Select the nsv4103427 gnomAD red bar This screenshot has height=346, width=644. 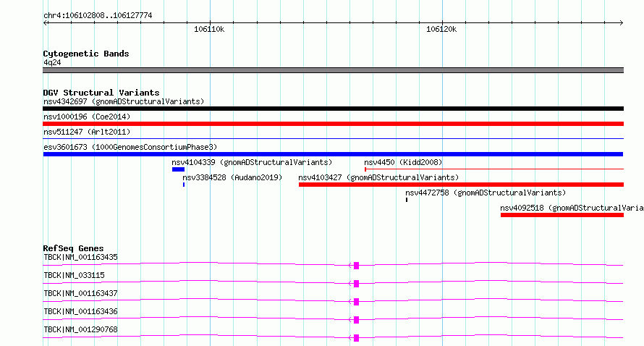point(461,185)
